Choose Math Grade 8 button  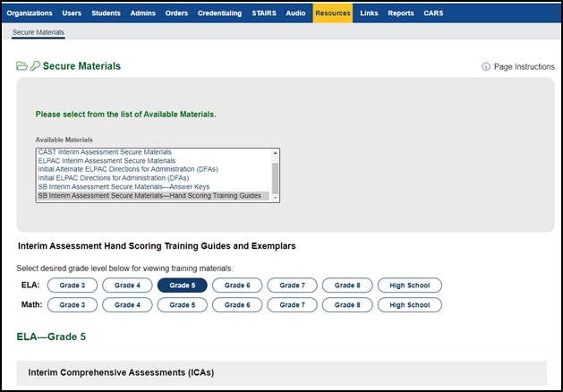[x=347, y=305]
